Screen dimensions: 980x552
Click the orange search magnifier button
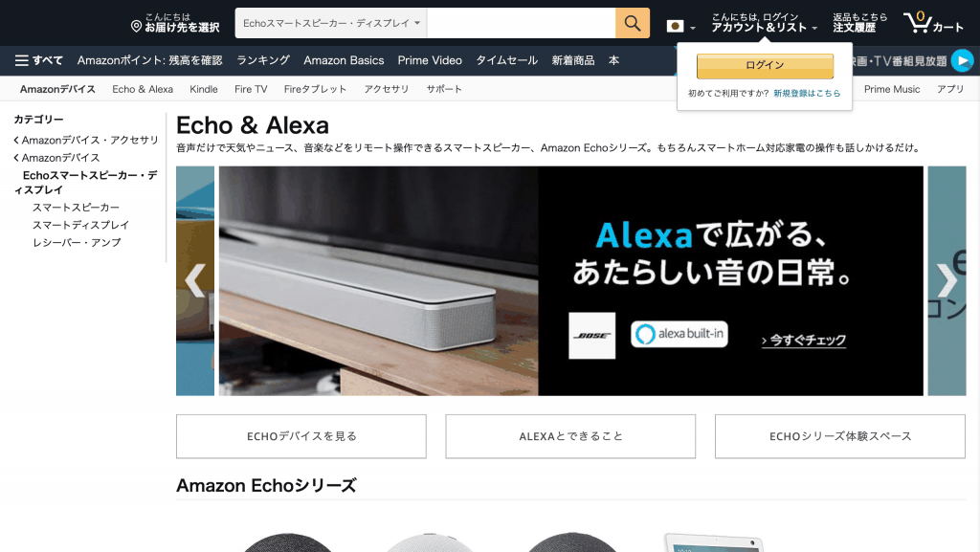[x=632, y=23]
